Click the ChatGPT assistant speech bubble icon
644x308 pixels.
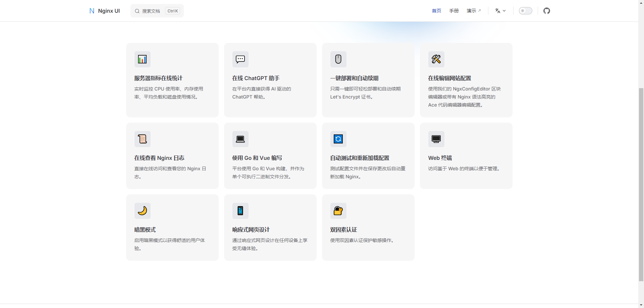point(240,59)
